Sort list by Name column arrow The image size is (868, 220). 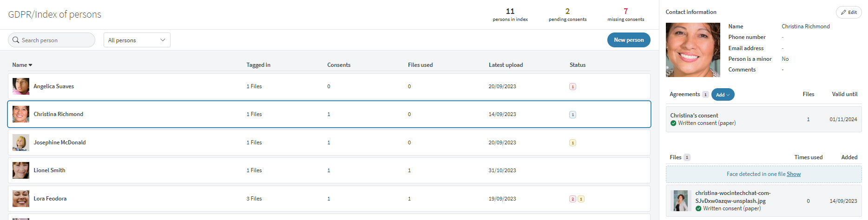click(x=31, y=65)
